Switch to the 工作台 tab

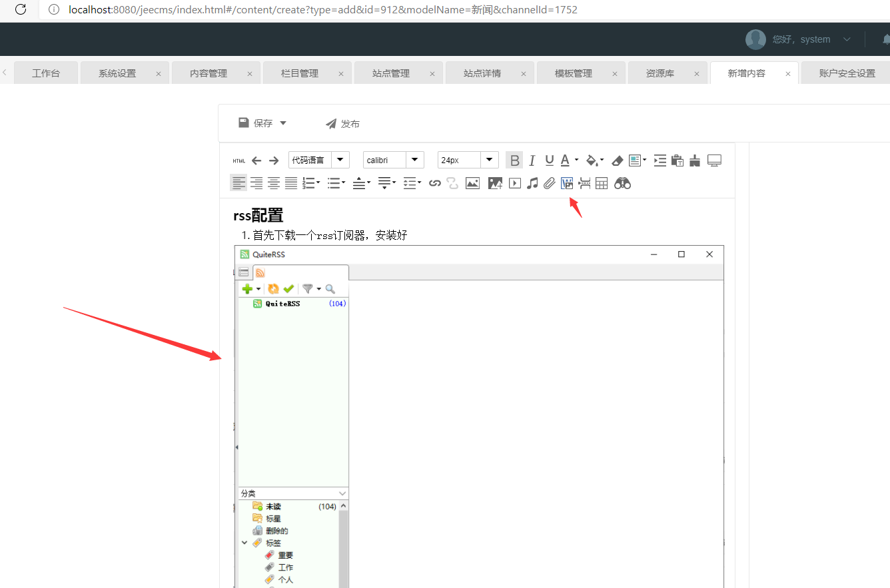[46, 73]
